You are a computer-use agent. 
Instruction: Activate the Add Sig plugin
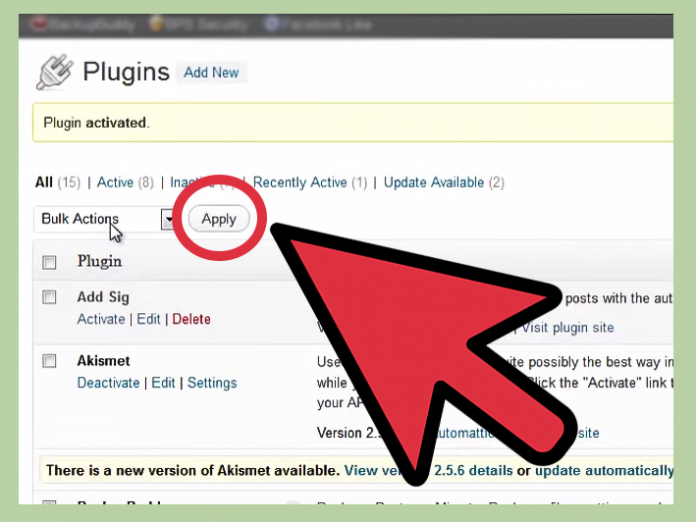point(101,319)
